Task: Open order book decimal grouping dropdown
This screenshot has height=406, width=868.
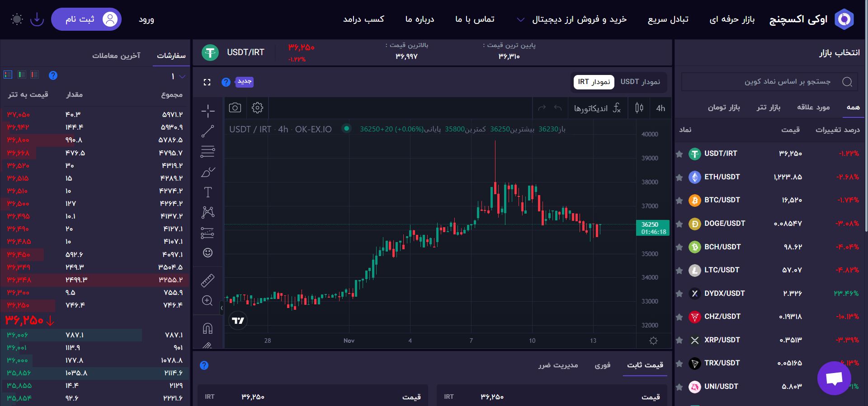Action: click(178, 76)
